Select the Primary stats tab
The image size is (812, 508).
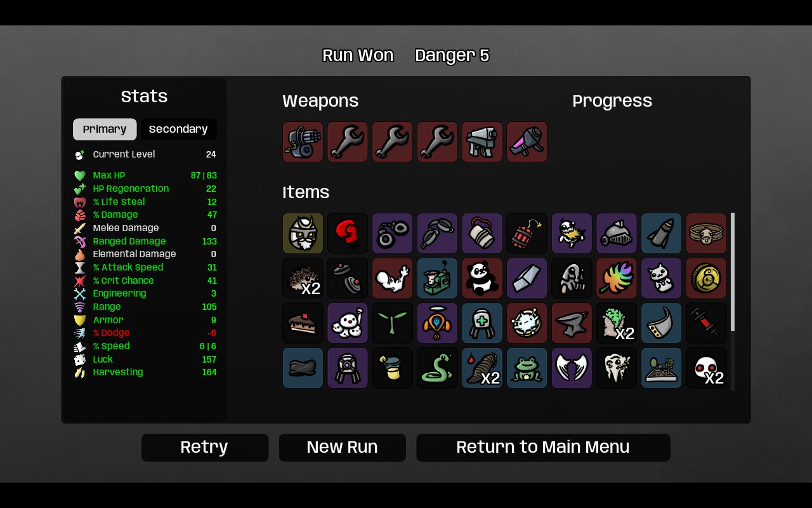[x=105, y=130]
